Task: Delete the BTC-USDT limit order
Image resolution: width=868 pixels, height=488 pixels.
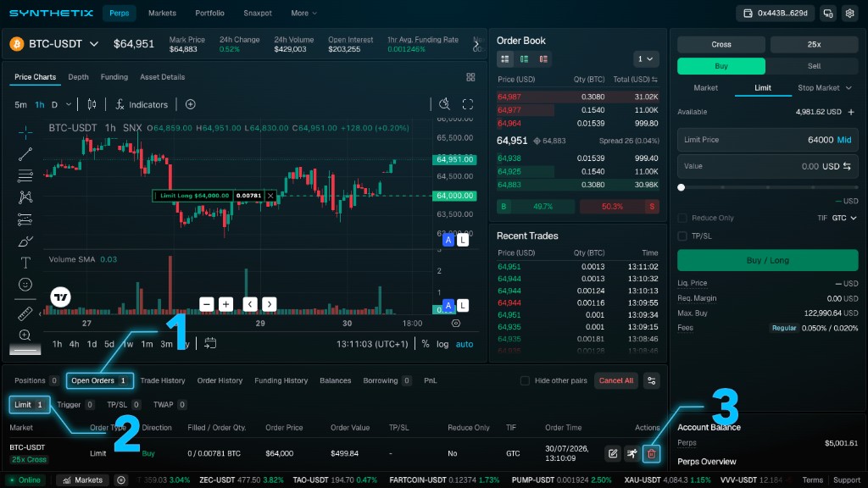Action: pyautogui.click(x=651, y=454)
